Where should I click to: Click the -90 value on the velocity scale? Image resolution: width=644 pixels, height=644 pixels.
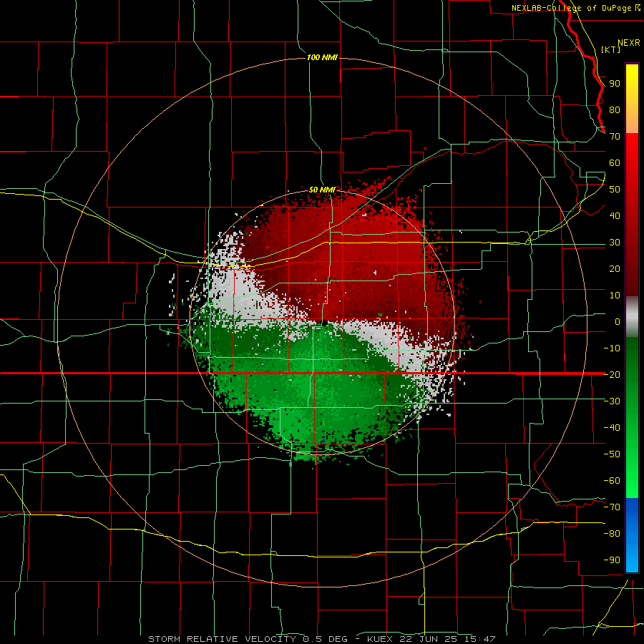point(612,560)
